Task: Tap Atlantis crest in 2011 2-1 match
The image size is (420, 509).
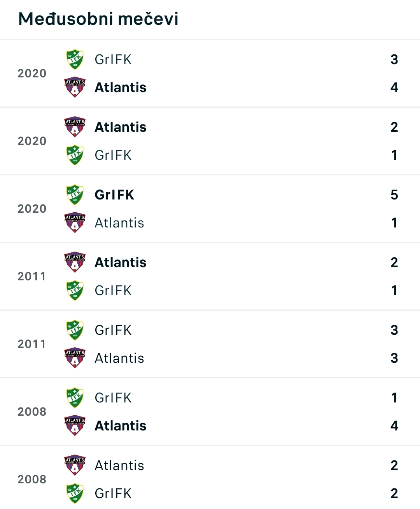Action: pyautogui.click(x=75, y=262)
